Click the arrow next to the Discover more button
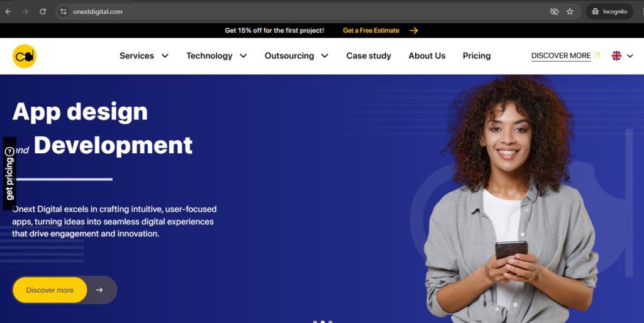This screenshot has width=644, height=323. point(99,290)
